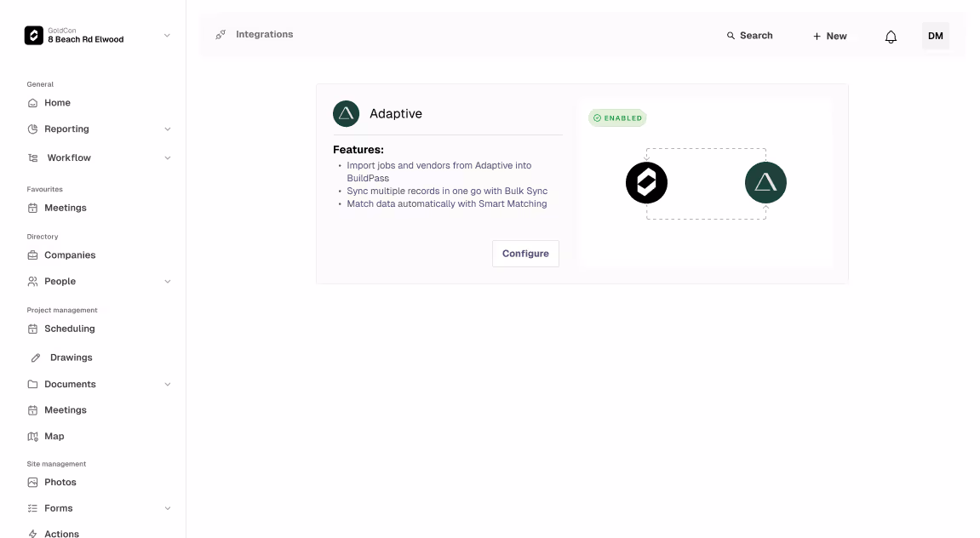
Task: Click the 8 Beach Rd Elwood project name
Action: point(86,39)
